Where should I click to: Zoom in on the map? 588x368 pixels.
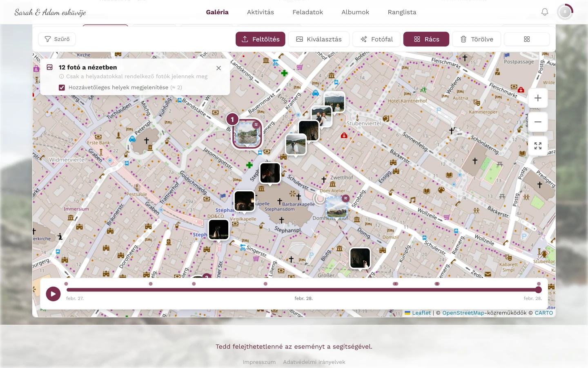(538, 98)
